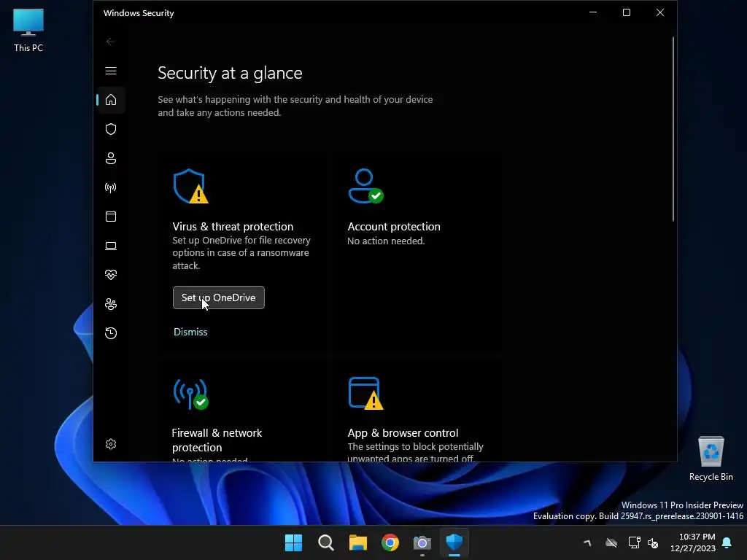Select Recycle Bin desktop icon
Screen dimensions: 747x560
click(711, 459)
